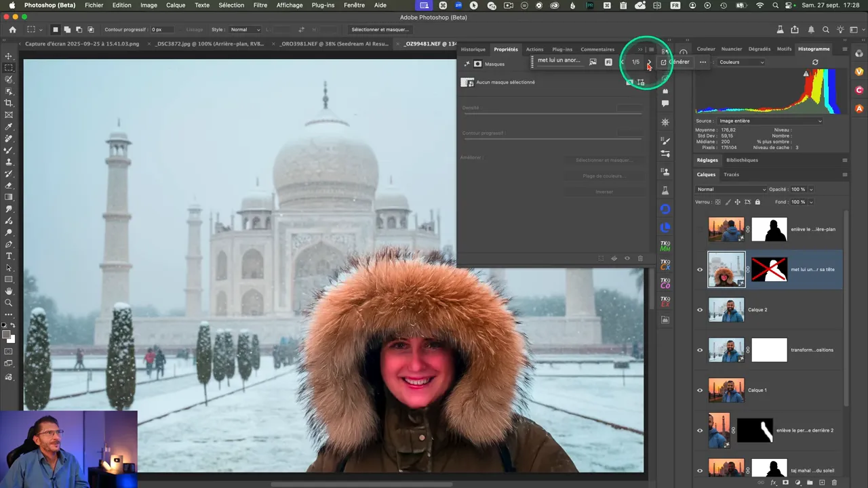Viewport: 868px width, 488px height.
Task: Click the Générer button
Action: [x=675, y=62]
